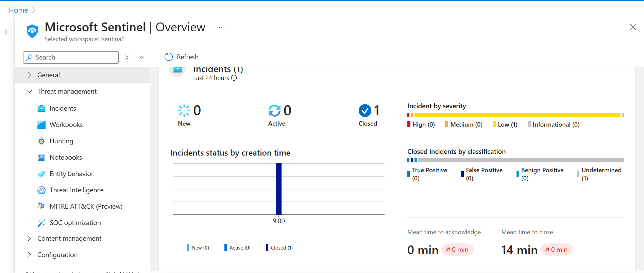Go to the Home breadcrumb link
The width and height of the screenshot is (644, 273).
18,10
